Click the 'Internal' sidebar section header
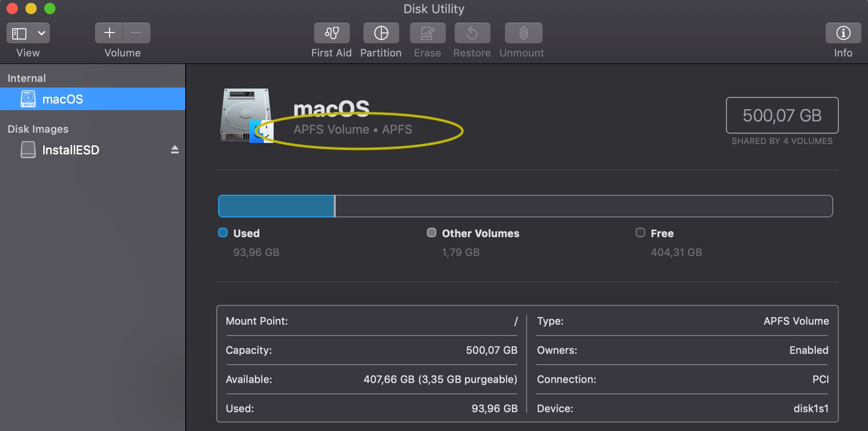 click(x=27, y=78)
